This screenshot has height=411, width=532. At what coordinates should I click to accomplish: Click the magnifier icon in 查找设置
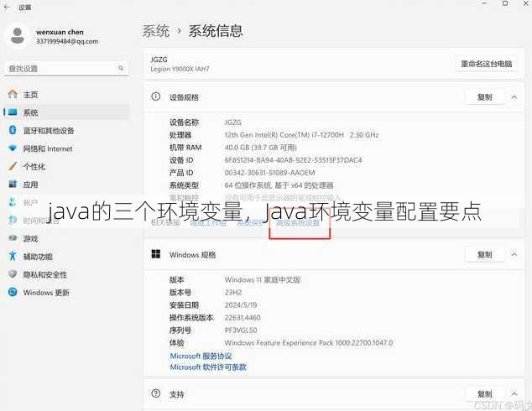[x=121, y=68]
